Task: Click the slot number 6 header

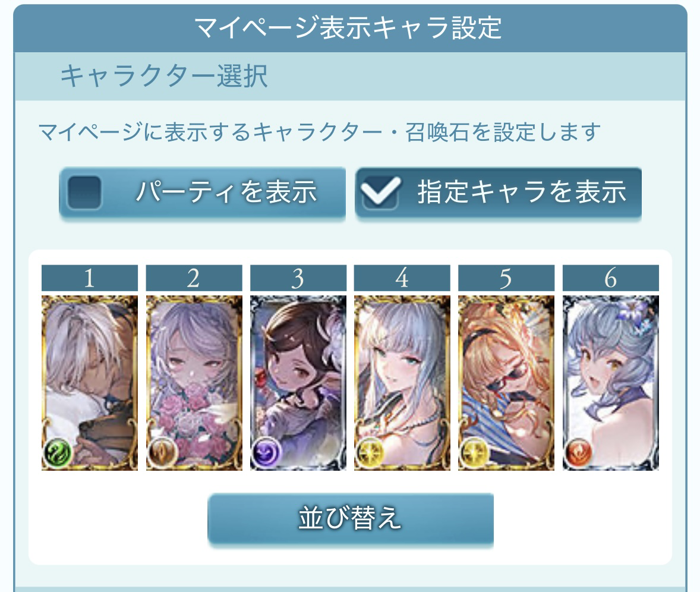Action: [x=611, y=278]
